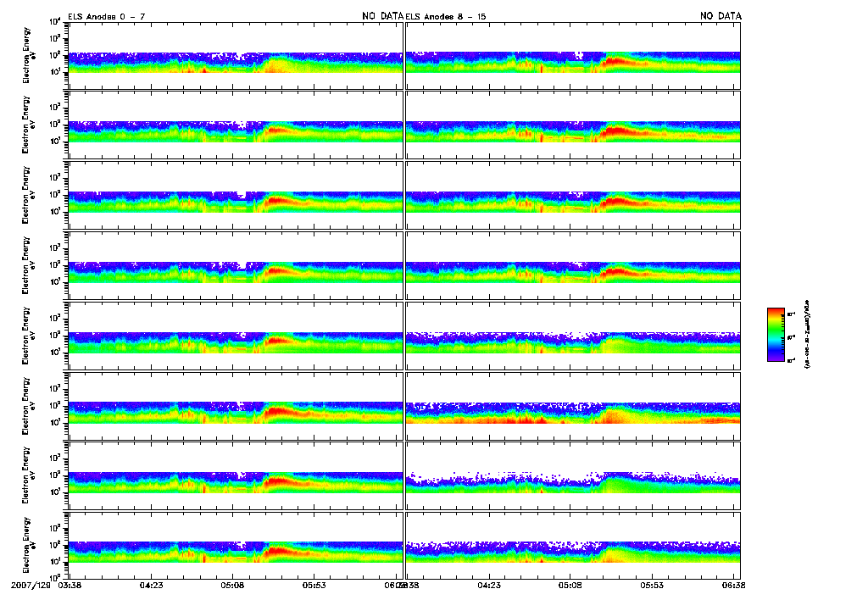This screenshot has width=868, height=600.
Task: Click the "03:38" time tick label
Action: pyautogui.click(x=70, y=585)
